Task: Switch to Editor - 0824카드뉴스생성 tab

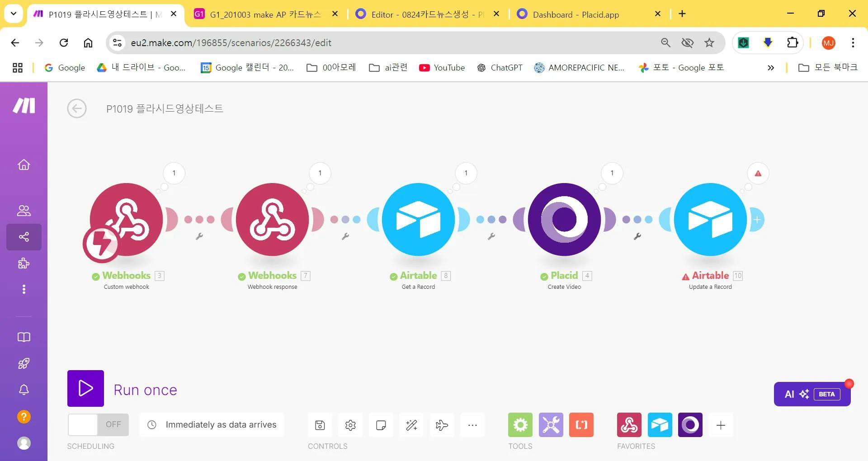Action: (427, 14)
